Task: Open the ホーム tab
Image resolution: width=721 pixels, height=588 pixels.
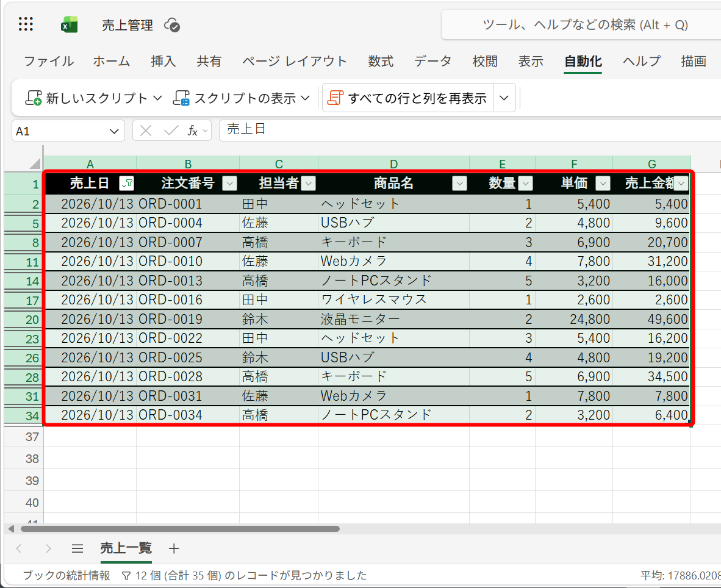Action: point(111,61)
